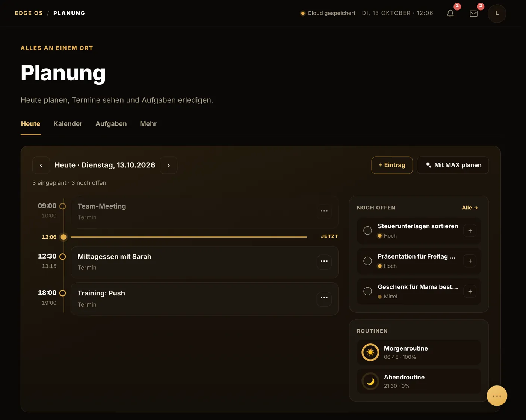
Task: Open the Team-Meeting entry
Action: [204, 212]
